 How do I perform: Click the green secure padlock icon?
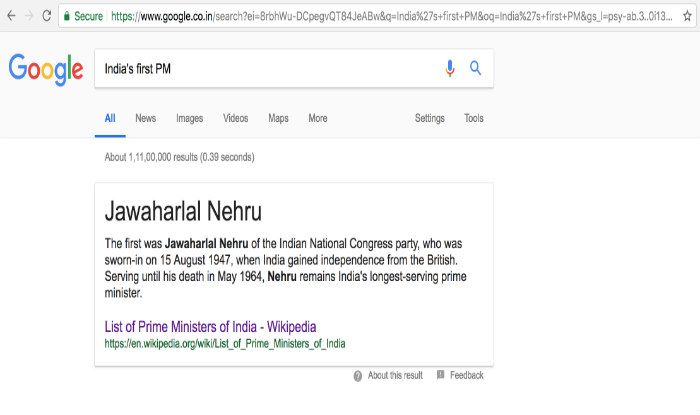(x=66, y=17)
